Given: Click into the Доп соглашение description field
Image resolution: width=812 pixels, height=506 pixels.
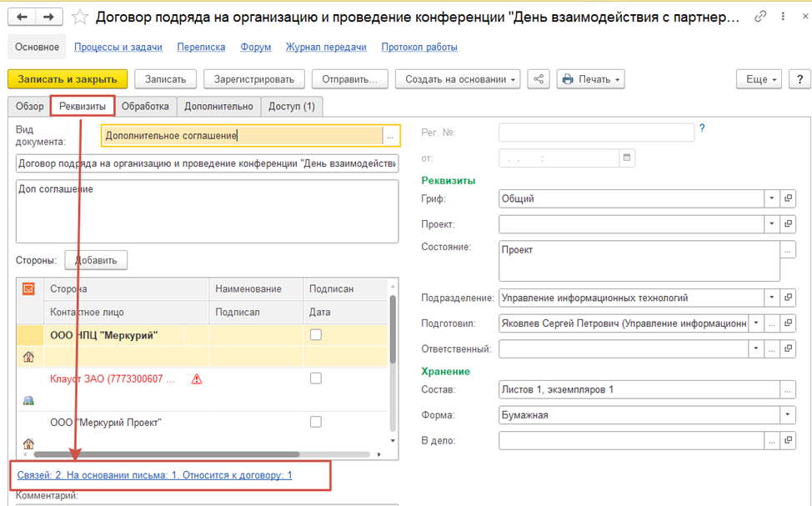Looking at the screenshot, I should pyautogui.click(x=207, y=211).
